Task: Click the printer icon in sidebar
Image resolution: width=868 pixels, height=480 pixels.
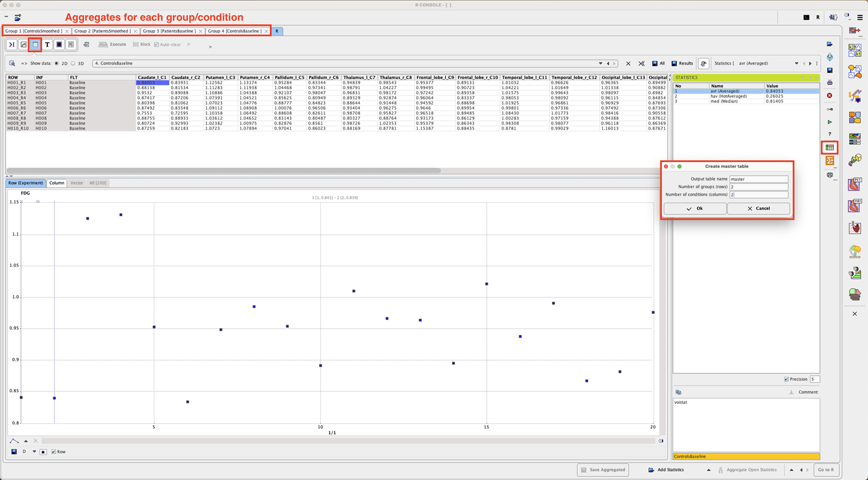Action: click(x=830, y=82)
